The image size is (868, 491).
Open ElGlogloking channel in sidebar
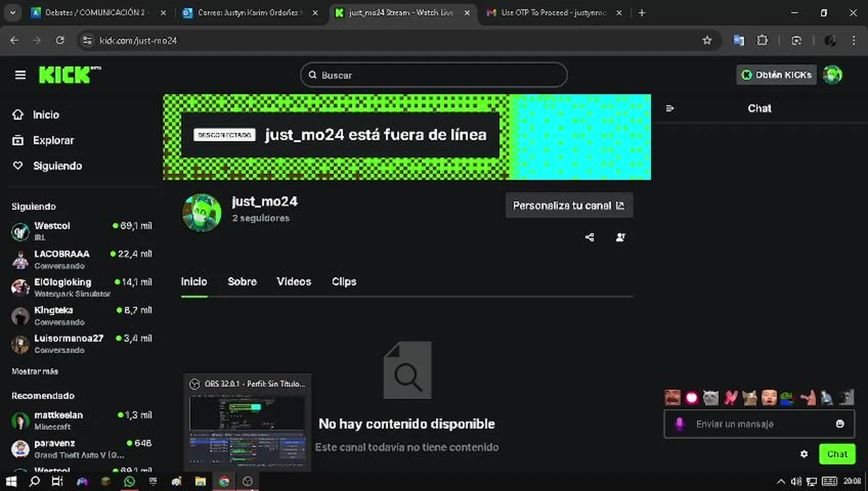pos(82,287)
